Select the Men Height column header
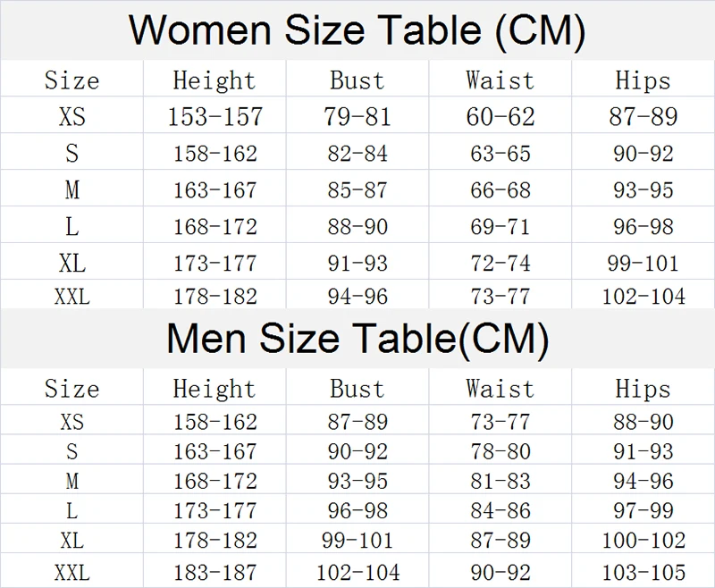This screenshot has width=715, height=588. coord(214,390)
